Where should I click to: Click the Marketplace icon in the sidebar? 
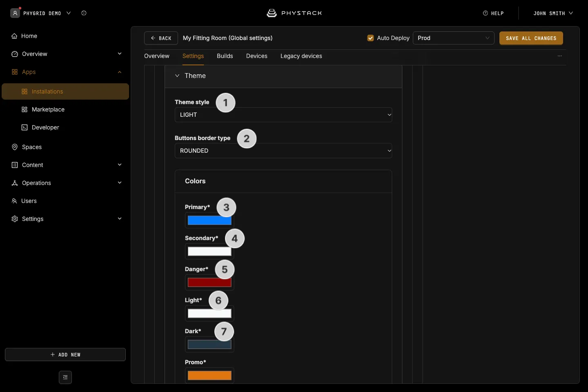point(24,109)
